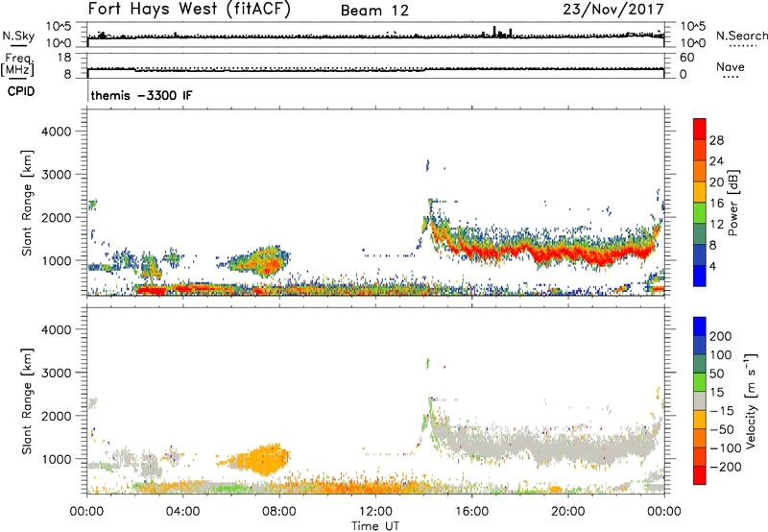Click the 'Power [dB]' colorbar label
This screenshot has width=768, height=532.
733,203
